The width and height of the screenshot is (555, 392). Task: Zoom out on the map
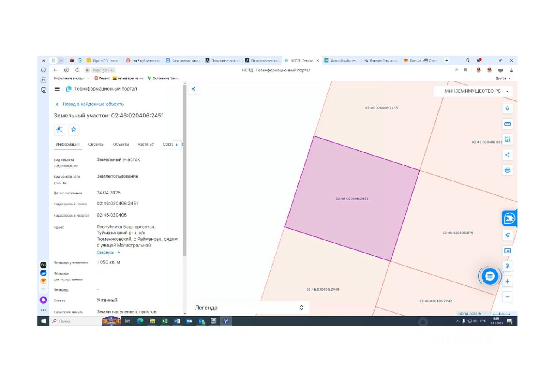tap(508, 297)
